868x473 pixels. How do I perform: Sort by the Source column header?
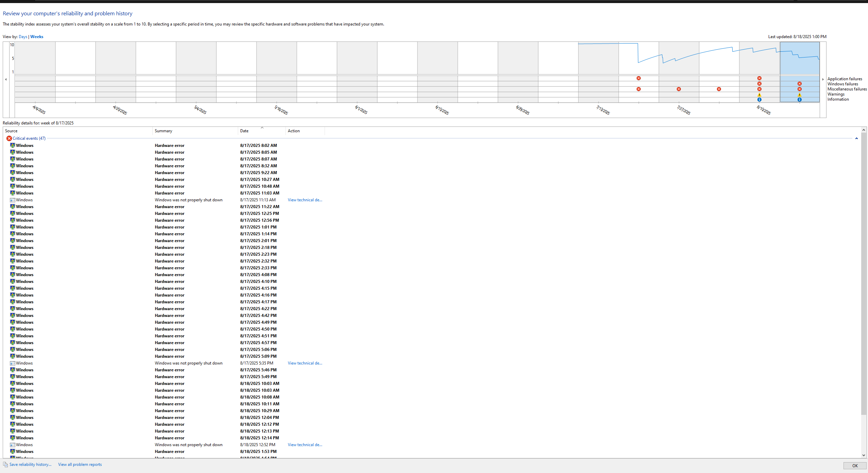click(78, 131)
